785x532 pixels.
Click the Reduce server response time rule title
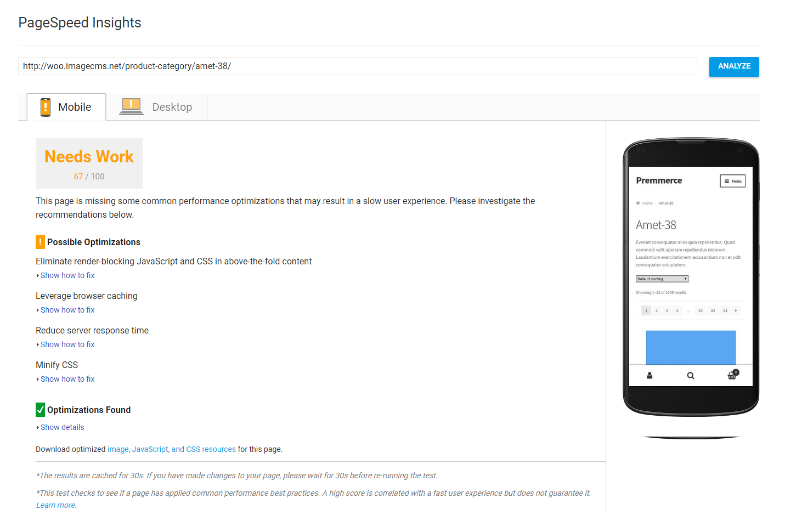point(92,330)
